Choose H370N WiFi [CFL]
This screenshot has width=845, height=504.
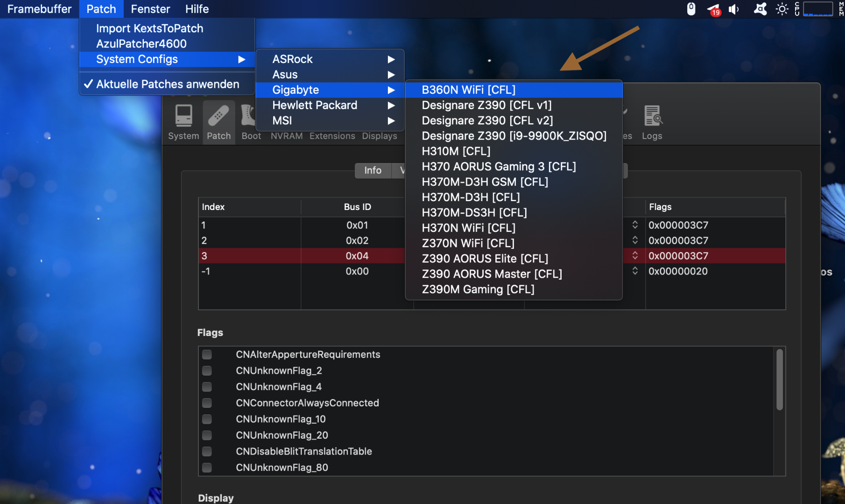[x=514, y=228]
